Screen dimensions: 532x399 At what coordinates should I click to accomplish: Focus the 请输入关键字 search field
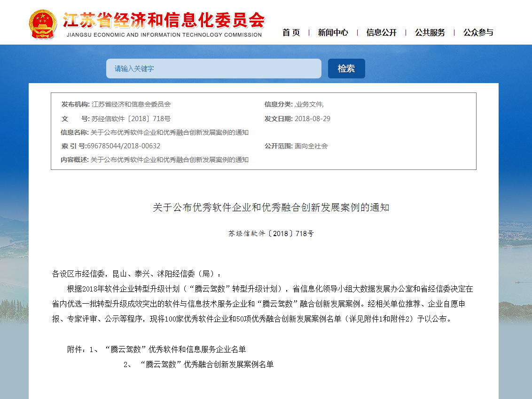[x=213, y=69]
